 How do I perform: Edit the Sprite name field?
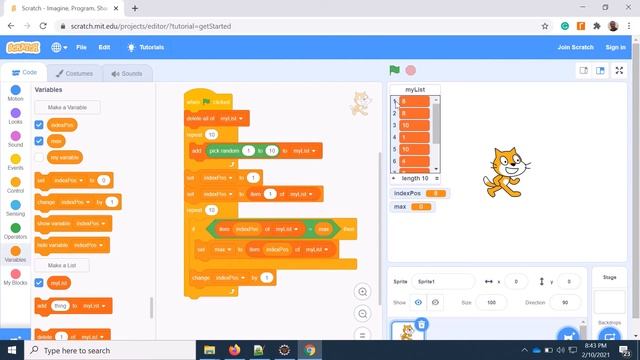pyautogui.click(x=443, y=282)
